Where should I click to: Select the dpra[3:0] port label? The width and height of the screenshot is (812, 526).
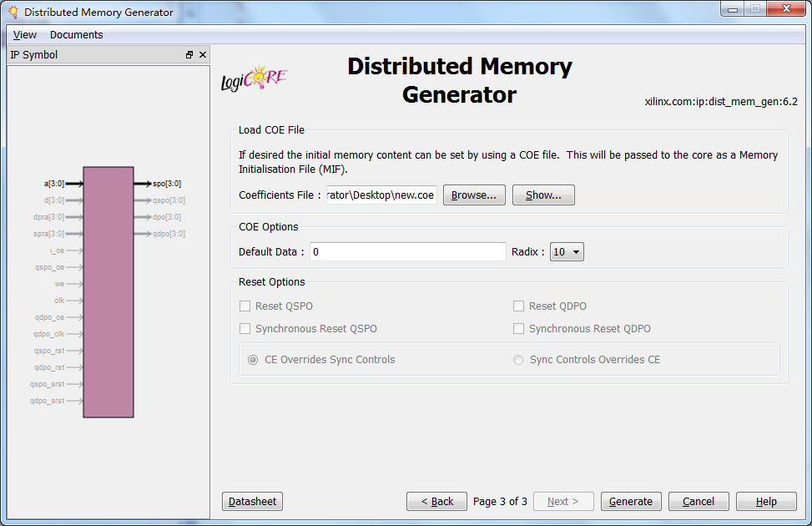[x=48, y=216]
